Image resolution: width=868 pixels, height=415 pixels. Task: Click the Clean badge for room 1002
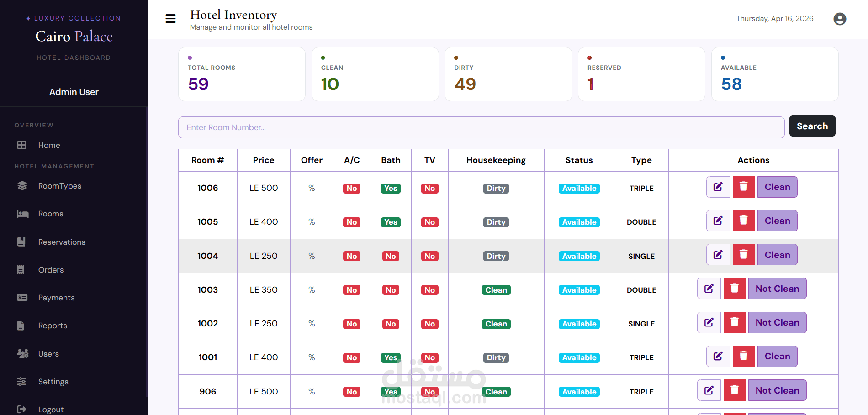(496, 324)
